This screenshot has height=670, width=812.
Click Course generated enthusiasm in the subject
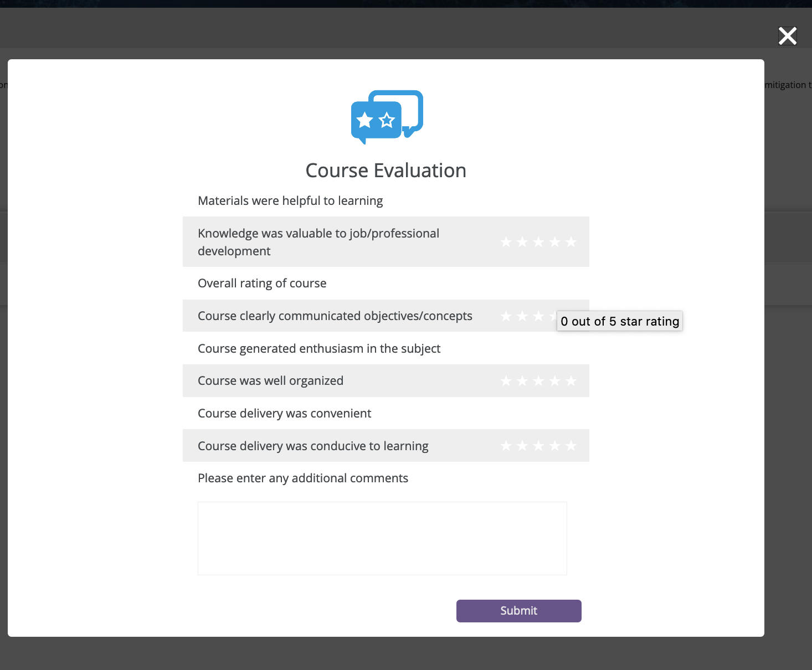(x=319, y=349)
